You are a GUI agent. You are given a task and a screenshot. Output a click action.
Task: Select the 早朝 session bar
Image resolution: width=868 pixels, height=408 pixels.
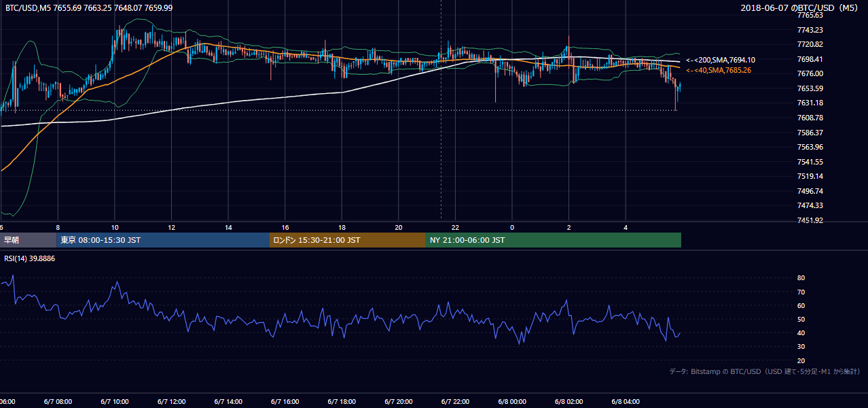[28, 240]
